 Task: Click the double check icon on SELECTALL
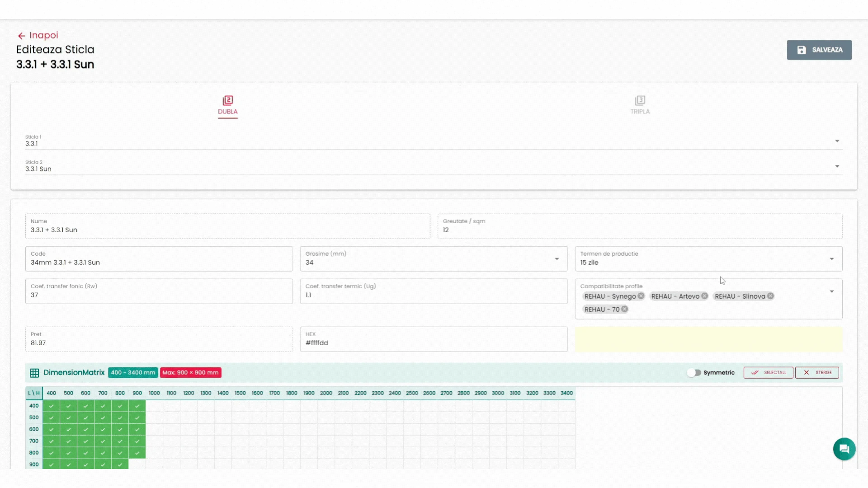click(755, 373)
